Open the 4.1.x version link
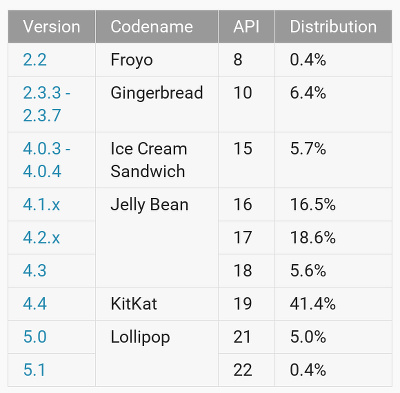The width and height of the screenshot is (400, 393). pos(41,204)
